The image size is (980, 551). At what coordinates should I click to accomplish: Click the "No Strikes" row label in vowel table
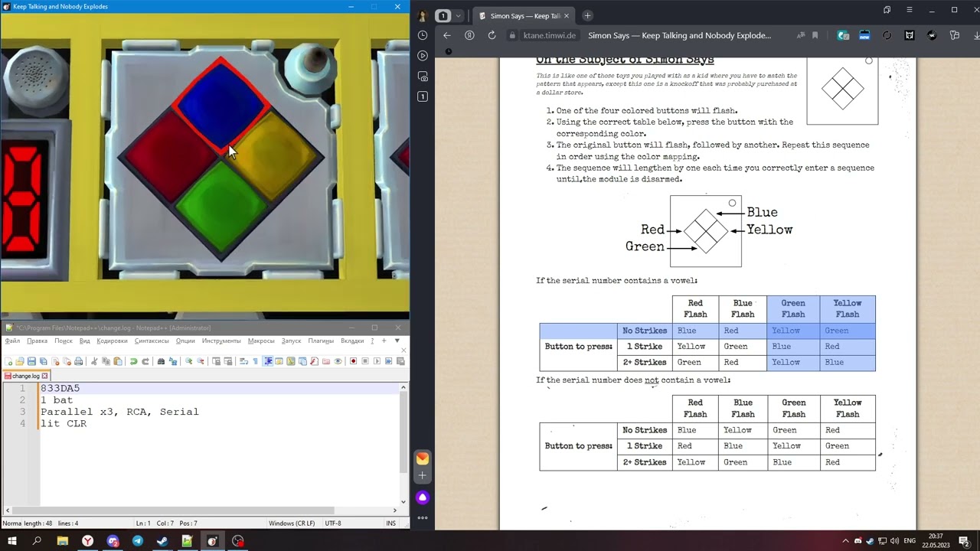(645, 331)
